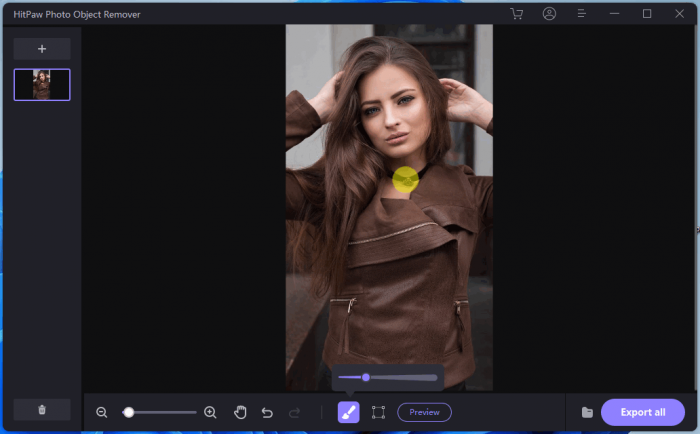Click the brush size slider handle
Screen dimensions: 700x434
point(366,377)
